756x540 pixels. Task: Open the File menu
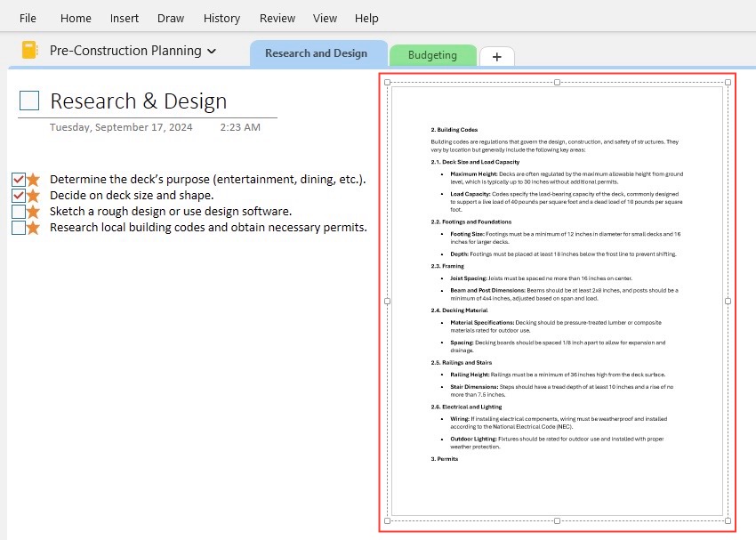pos(28,19)
